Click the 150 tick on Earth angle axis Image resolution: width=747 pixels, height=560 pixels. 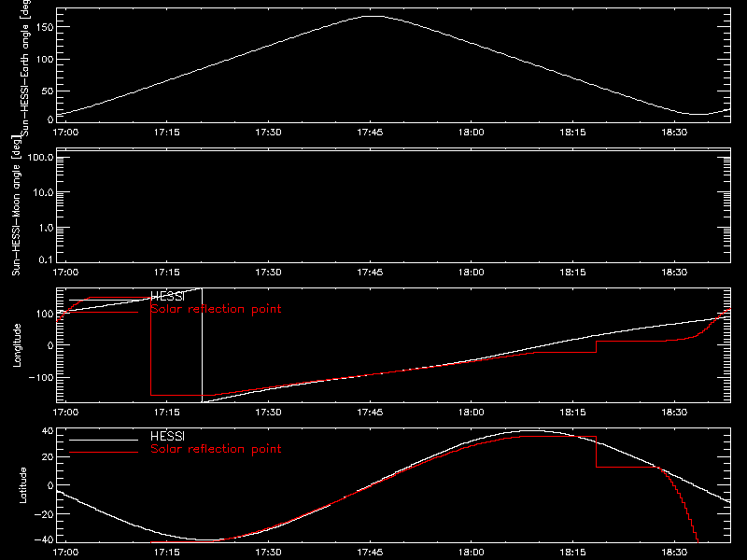pos(45,27)
